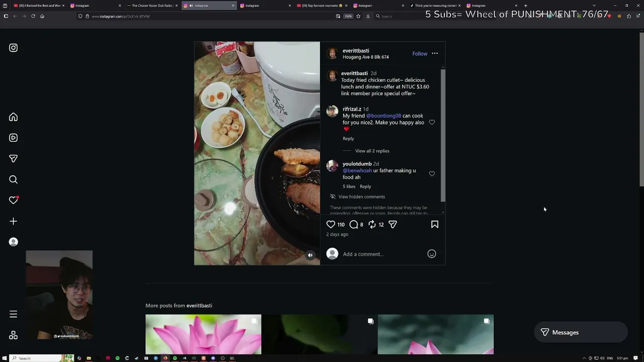Open a new browser tab
This screenshot has height=362, width=644.
pyautogui.click(x=526, y=6)
